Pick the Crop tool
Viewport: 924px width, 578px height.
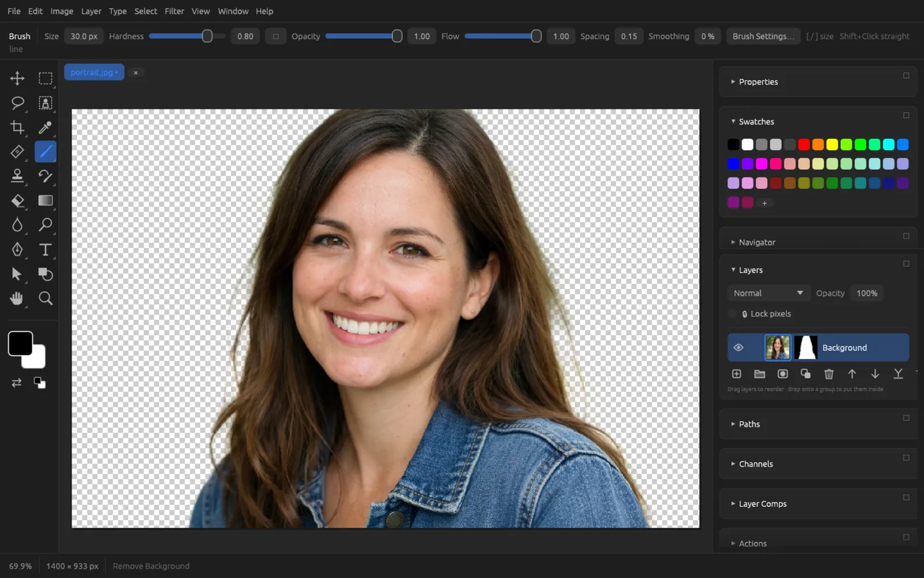[x=17, y=127]
